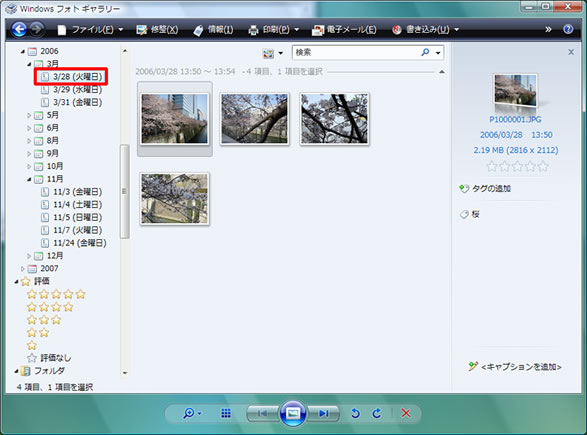Go to the previous photo

(263, 413)
